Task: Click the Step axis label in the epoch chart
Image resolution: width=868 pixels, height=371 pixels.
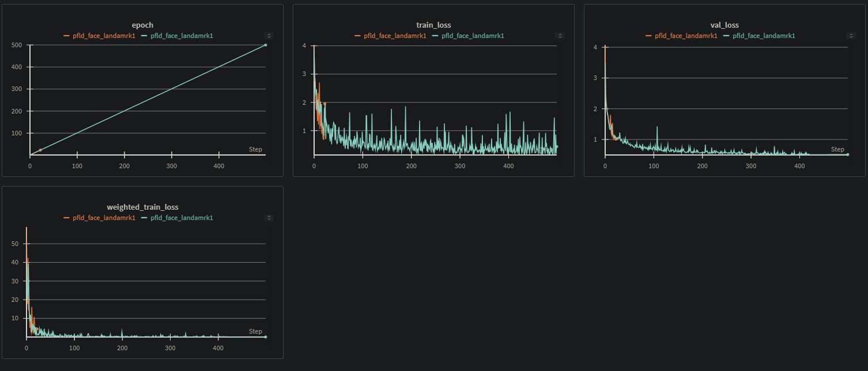Action: 255,149
